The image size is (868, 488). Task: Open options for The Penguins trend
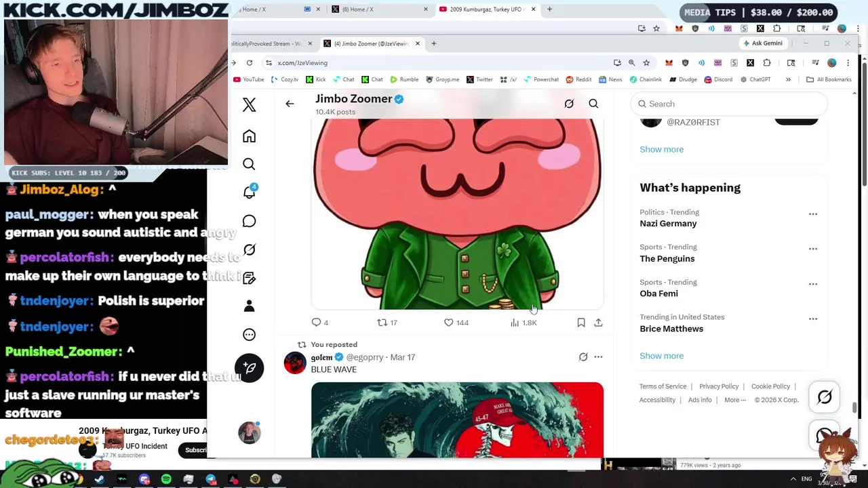812,249
